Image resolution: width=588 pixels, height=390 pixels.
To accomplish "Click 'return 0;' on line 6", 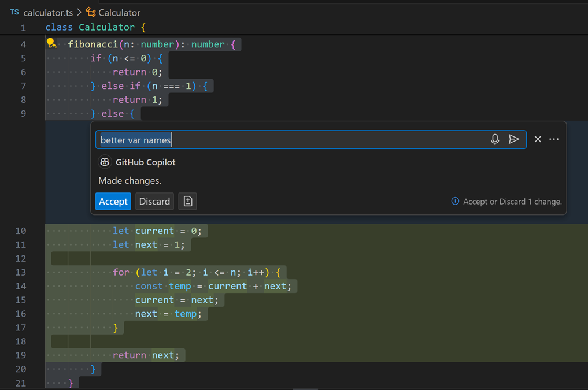I will (138, 72).
